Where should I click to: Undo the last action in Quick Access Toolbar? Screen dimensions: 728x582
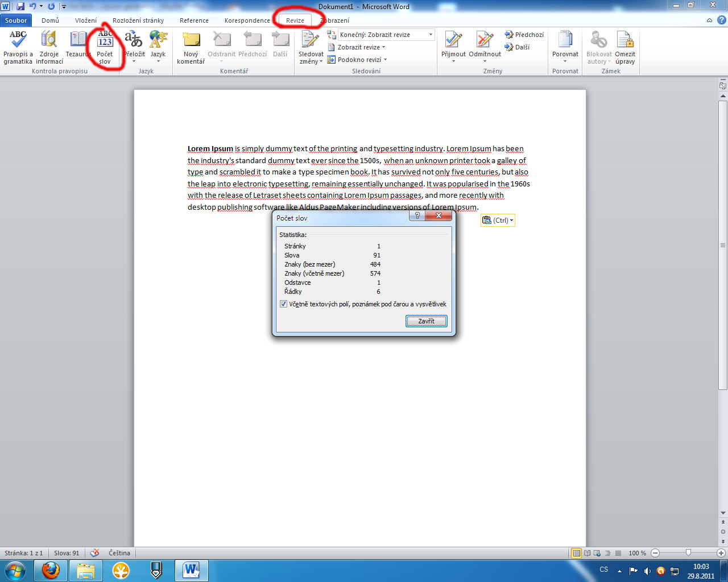32,6
